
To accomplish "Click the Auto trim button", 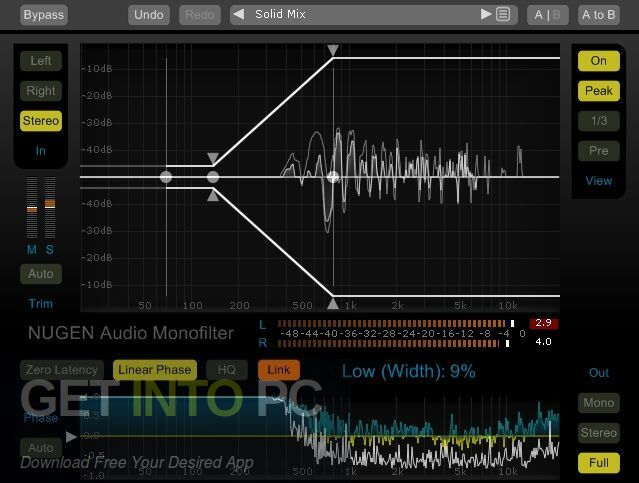I will (x=41, y=273).
